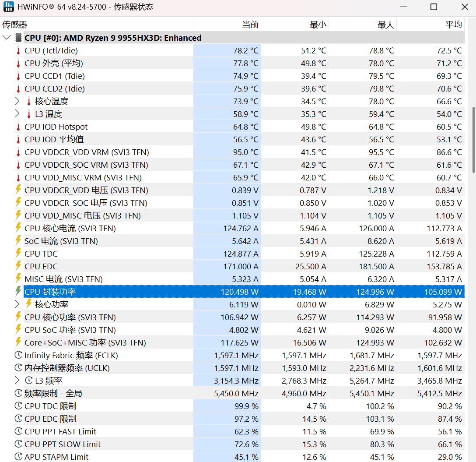This screenshot has height=462, width=476.
Task: Expand the L3 温度 subtree
Action: pos(17,114)
